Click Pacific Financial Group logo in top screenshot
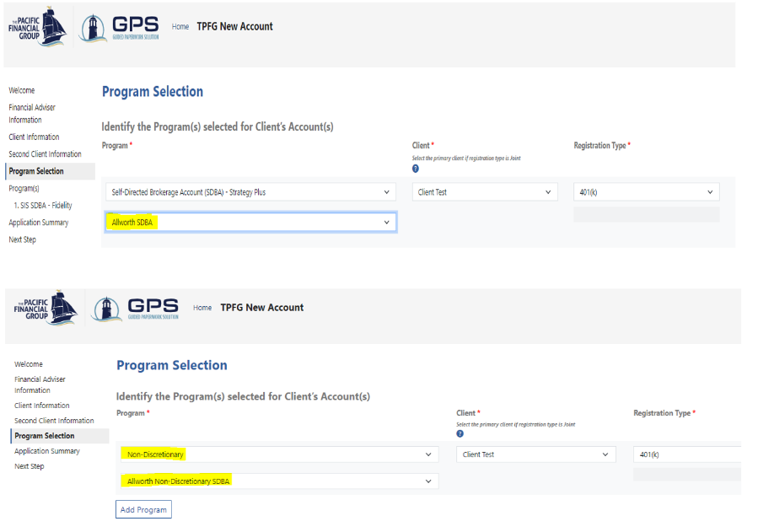This screenshot has width=758, height=532. 37,27
